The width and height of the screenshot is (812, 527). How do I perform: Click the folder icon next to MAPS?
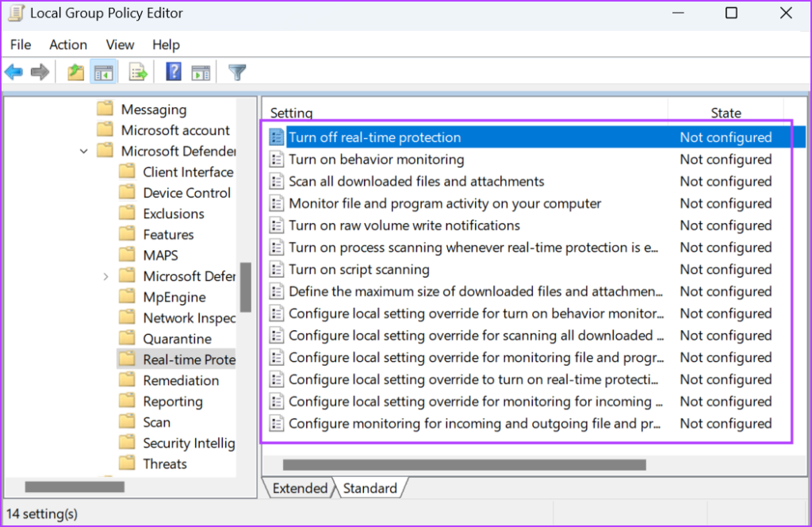127,255
